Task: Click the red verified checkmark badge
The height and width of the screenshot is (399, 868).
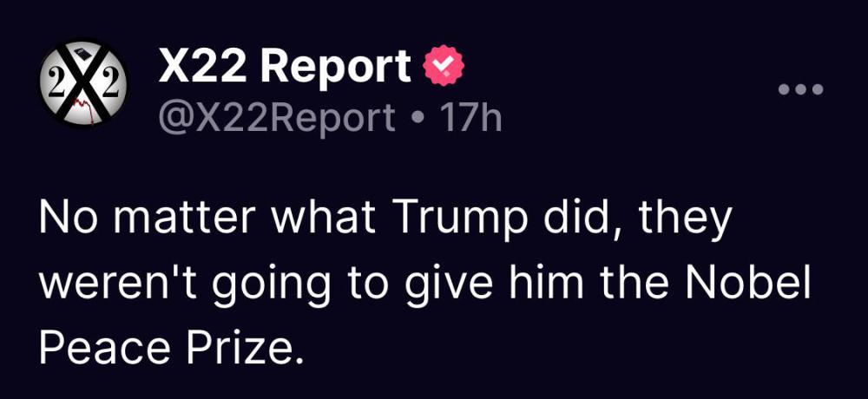Action: (443, 68)
